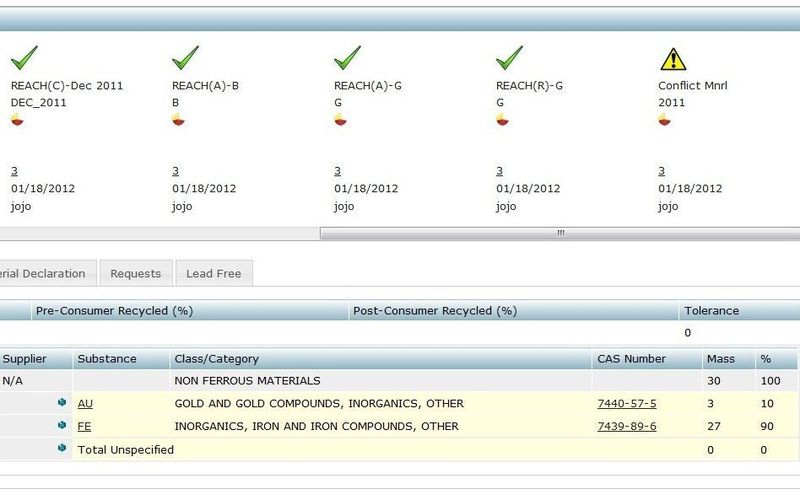The image size is (800, 500).
Task: Click the Conflict Mnrl warning triangle icon
Action: coord(671,59)
